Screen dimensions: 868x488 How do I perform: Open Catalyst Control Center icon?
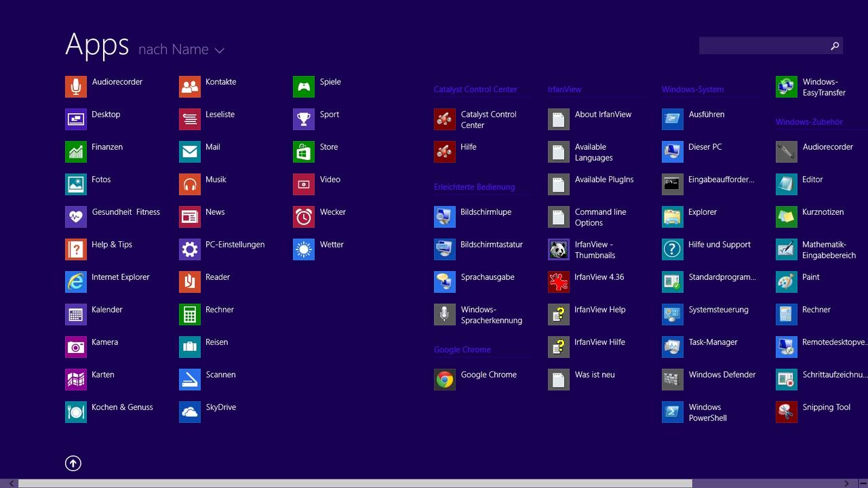click(x=445, y=119)
